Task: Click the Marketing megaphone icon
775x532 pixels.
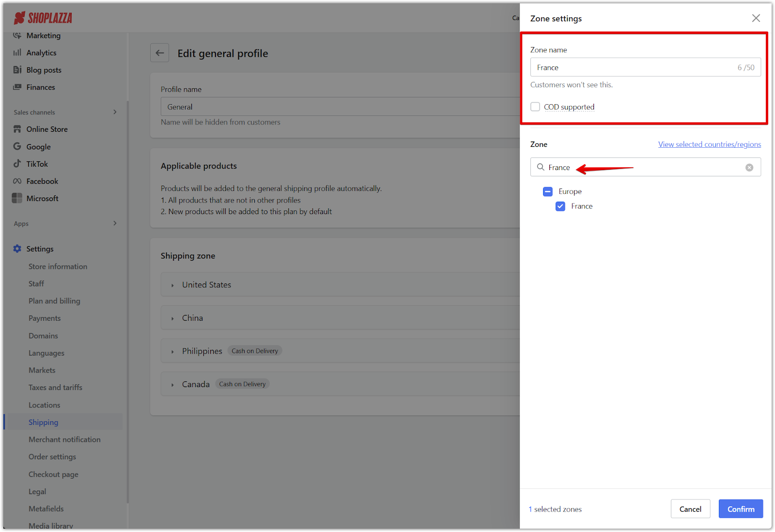Action: pos(17,35)
